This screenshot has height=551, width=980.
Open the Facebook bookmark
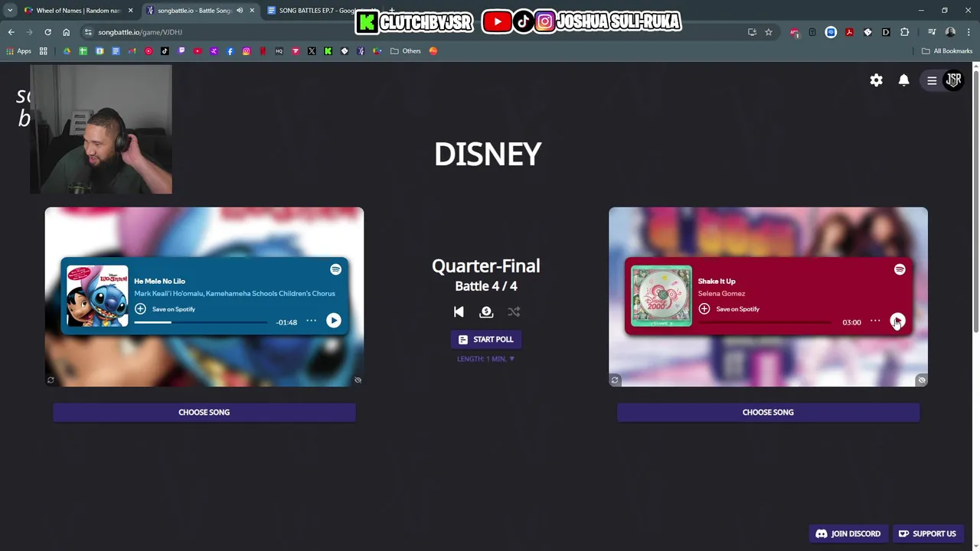[x=230, y=51]
